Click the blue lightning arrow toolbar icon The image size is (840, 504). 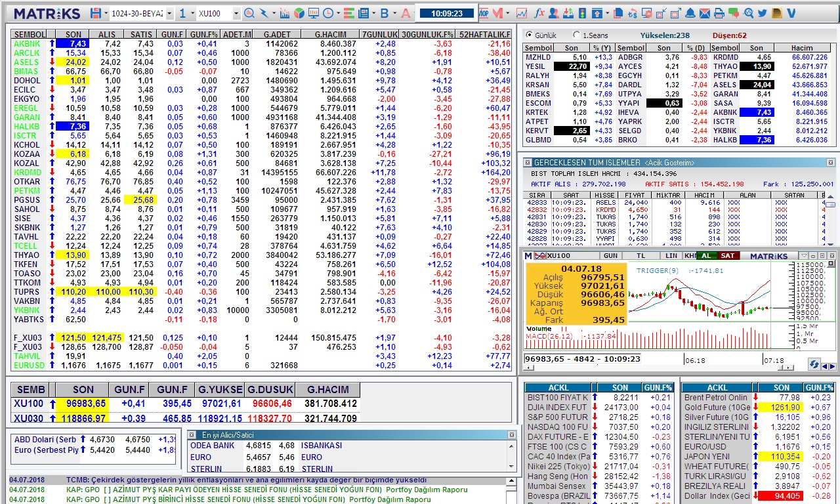(x=264, y=13)
